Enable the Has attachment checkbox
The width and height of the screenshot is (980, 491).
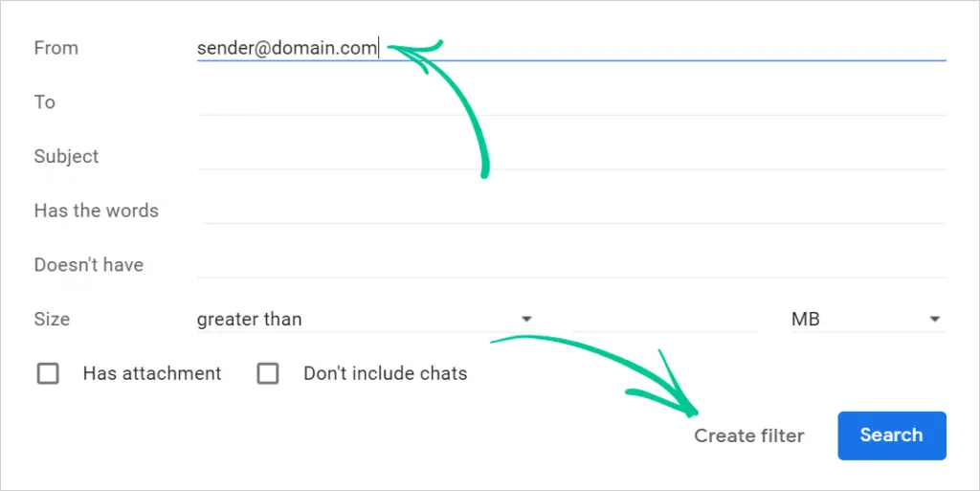click(48, 373)
